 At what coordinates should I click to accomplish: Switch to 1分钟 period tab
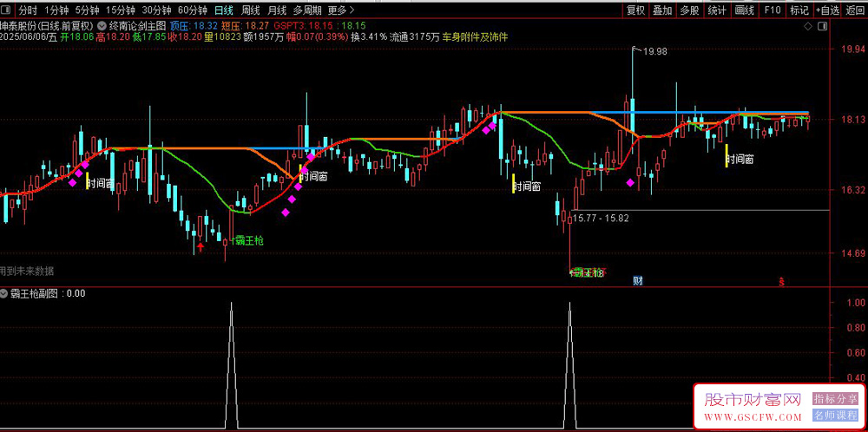pyautogui.click(x=56, y=10)
